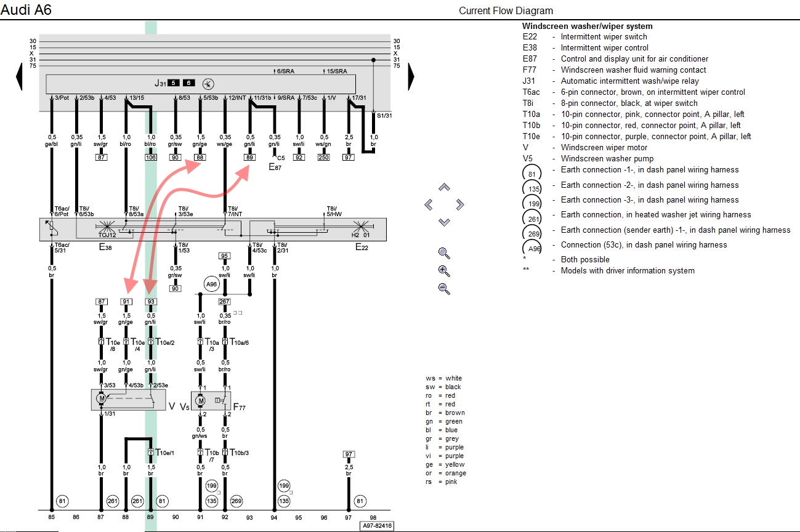Pan the diagram up with the up chevron

coord(444,187)
